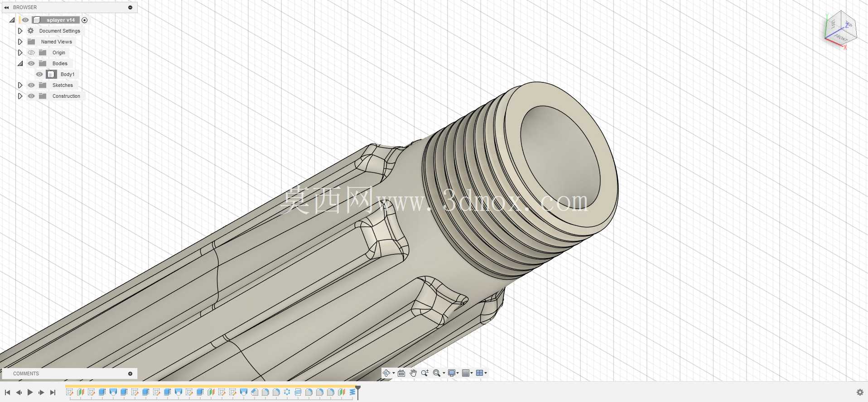Select the Pan hand tool
This screenshot has height=402, width=868.
coord(413,373)
